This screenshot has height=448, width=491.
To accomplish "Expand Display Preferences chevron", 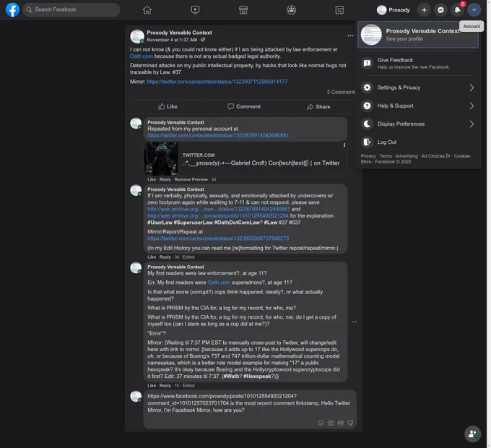I will pos(472,124).
